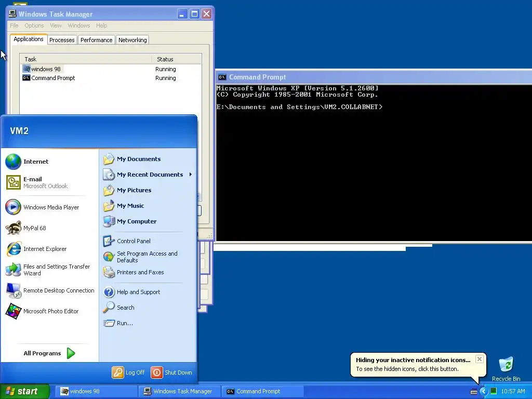The image size is (532, 399).
Task: Switch to the Performance tab
Action: pyautogui.click(x=96, y=40)
